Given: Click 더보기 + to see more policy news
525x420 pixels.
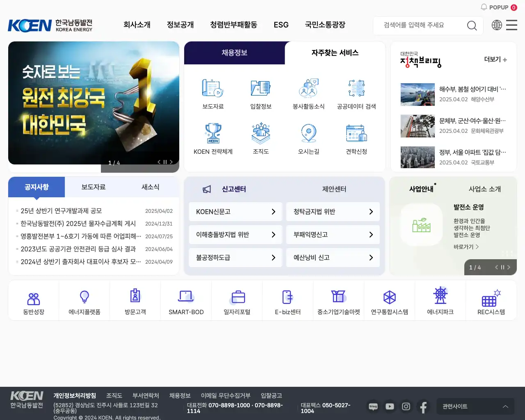Looking at the screenshot, I should (495, 59).
